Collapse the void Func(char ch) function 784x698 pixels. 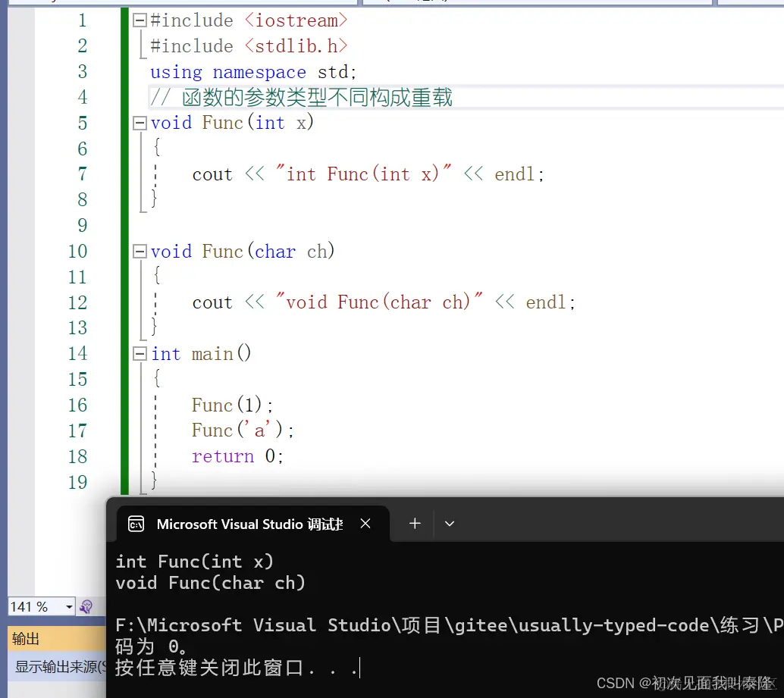[x=140, y=252]
